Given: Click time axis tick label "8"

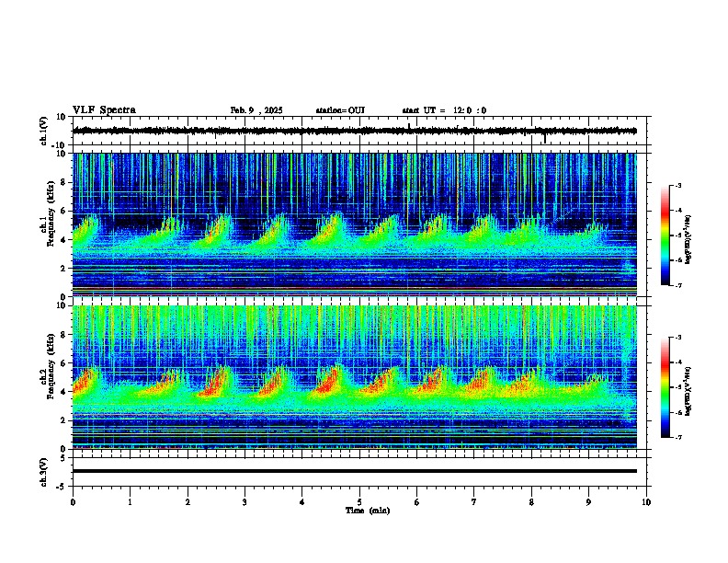Looking at the screenshot, I should click(531, 502).
